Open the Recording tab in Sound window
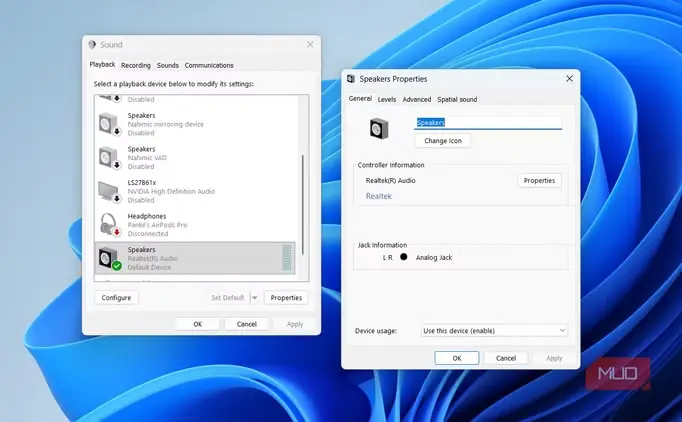The height and width of the screenshot is (422, 682). coord(136,65)
